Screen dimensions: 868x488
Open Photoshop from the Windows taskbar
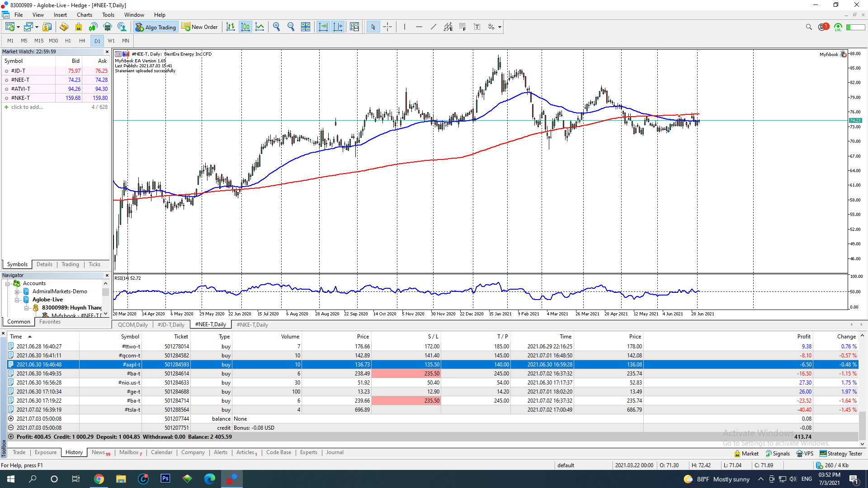pos(165,479)
